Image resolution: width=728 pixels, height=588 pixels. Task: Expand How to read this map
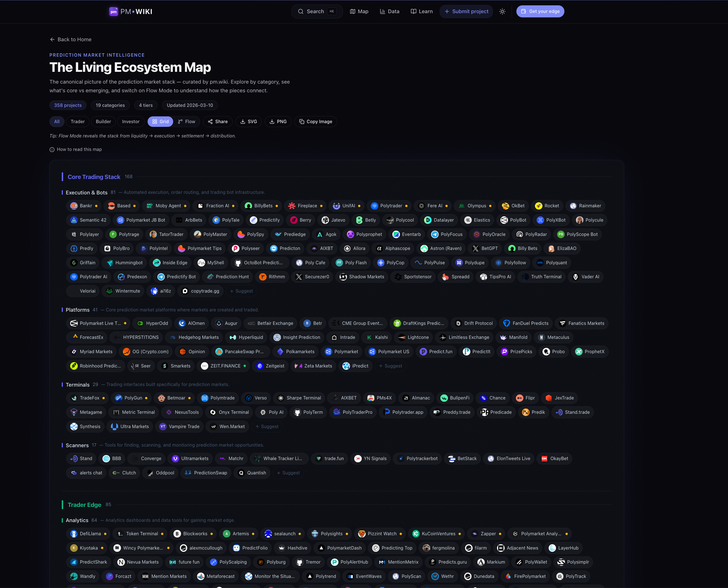tap(75, 149)
